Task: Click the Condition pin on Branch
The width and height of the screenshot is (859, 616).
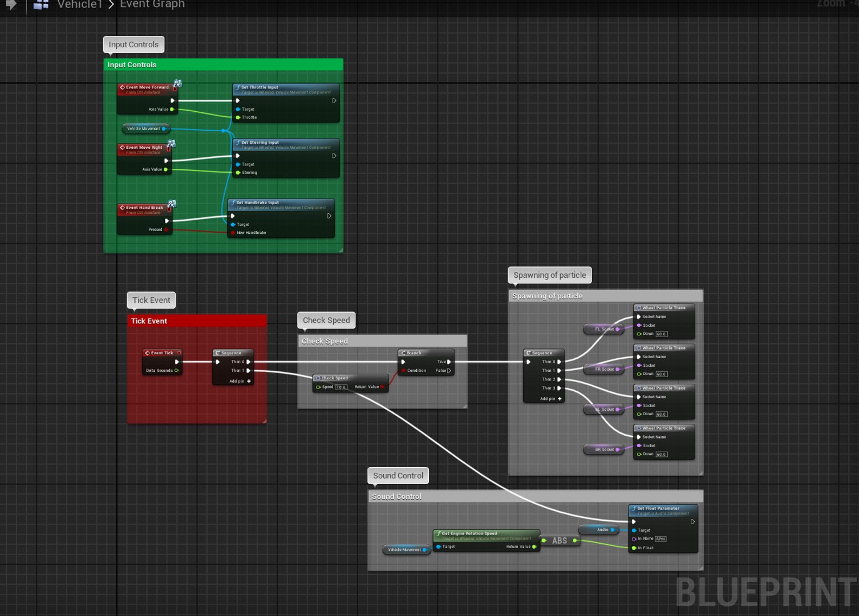Action: pyautogui.click(x=403, y=370)
